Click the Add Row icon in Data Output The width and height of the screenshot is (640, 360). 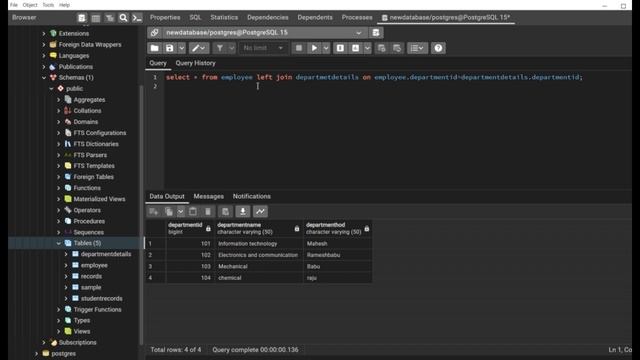pyautogui.click(x=154, y=211)
